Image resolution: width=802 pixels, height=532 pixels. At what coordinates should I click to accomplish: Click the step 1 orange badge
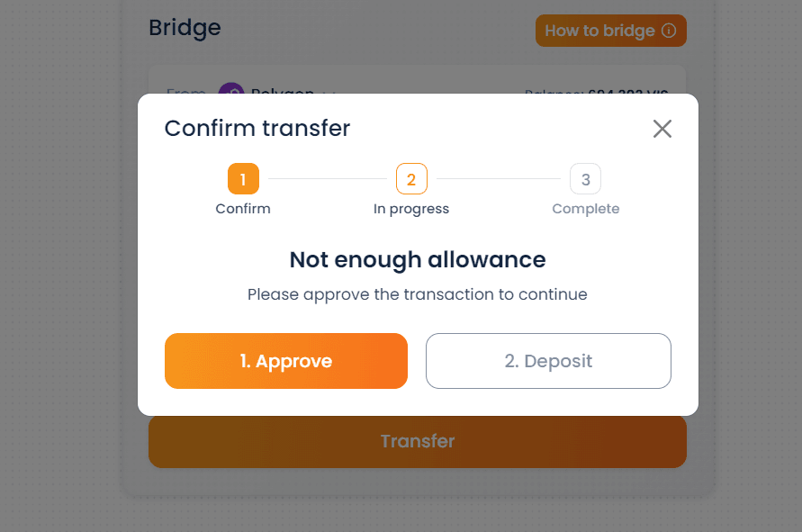(243, 179)
